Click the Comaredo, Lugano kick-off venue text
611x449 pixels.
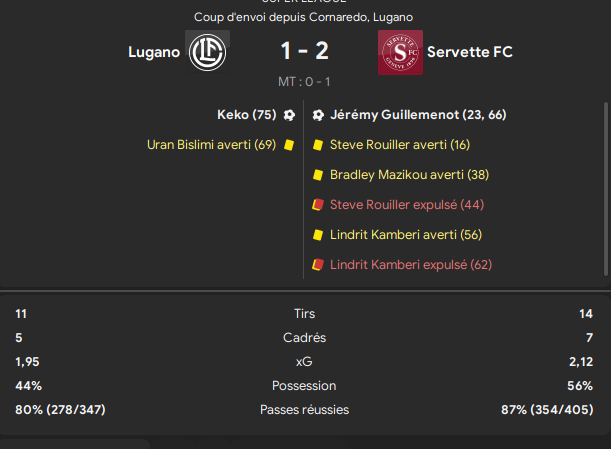(x=360, y=17)
